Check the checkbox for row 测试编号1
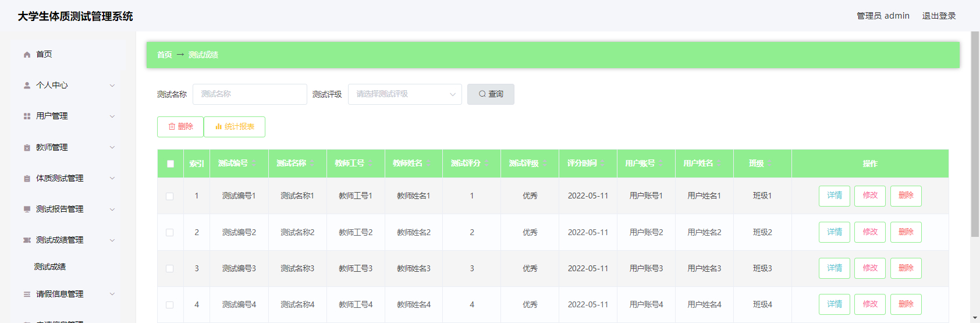 click(169, 196)
